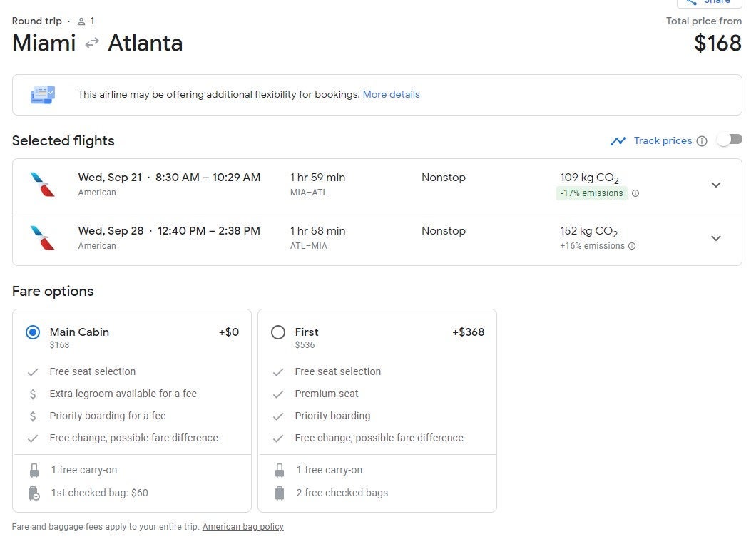Select the First fare radio button
Screen dimensions: 756x544
click(x=278, y=332)
